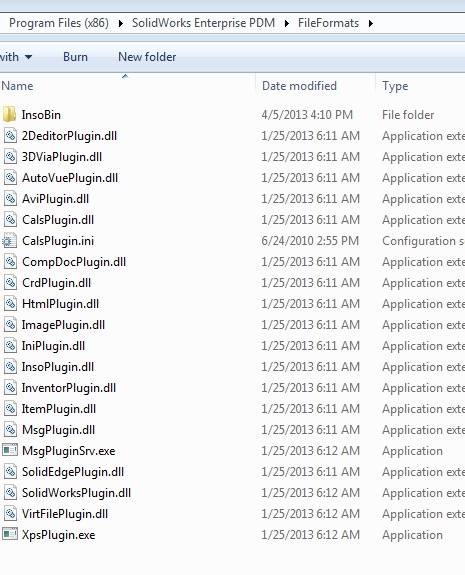Viewport: 465px width, 575px height.
Task: Select the CalsPlugin.dll file icon
Action: pos(10,220)
